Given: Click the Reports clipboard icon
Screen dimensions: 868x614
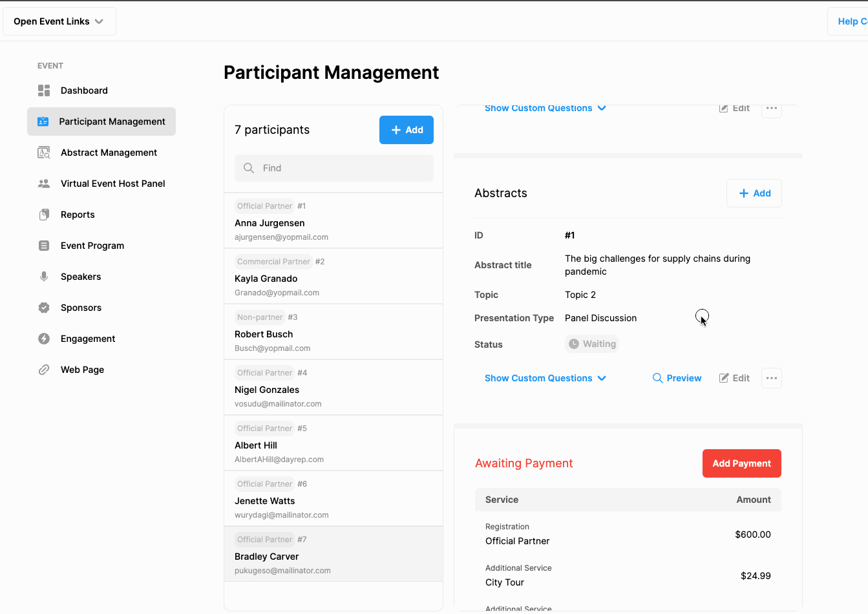Looking at the screenshot, I should 44,215.
